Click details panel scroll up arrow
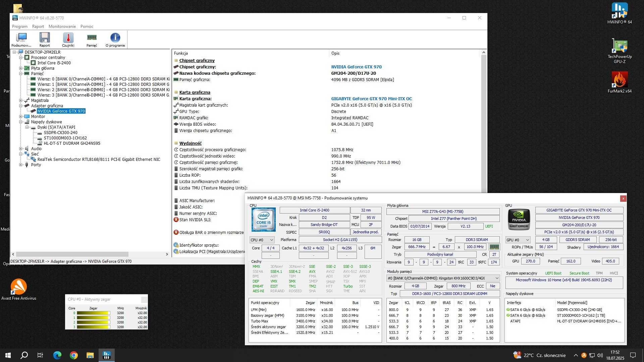This screenshot has height=362, width=644. pyautogui.click(x=484, y=53)
